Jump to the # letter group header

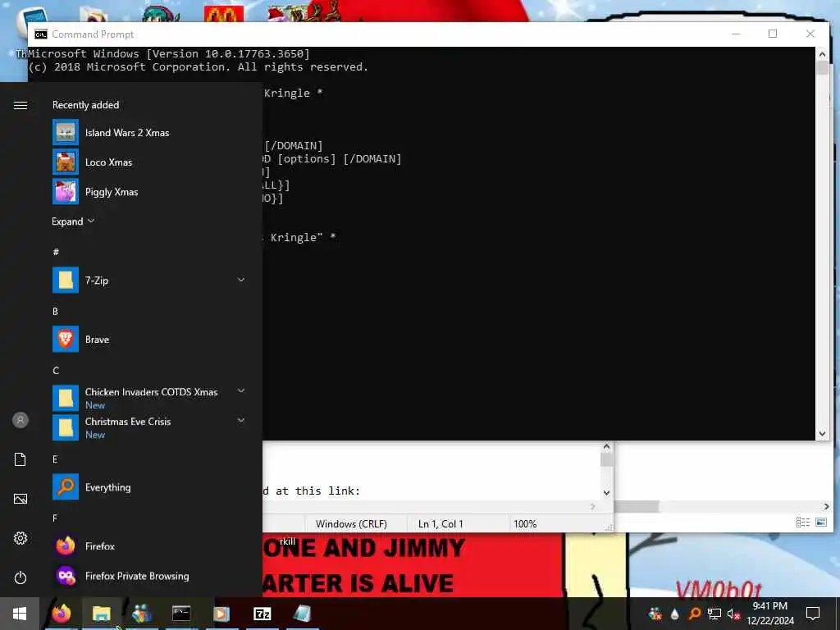coord(56,252)
